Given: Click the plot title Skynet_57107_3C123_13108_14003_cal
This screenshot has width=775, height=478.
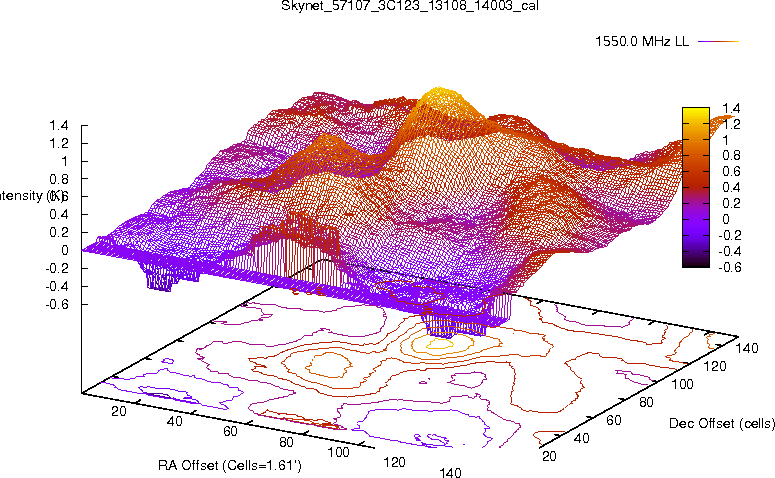Looking at the screenshot, I should point(410,6).
